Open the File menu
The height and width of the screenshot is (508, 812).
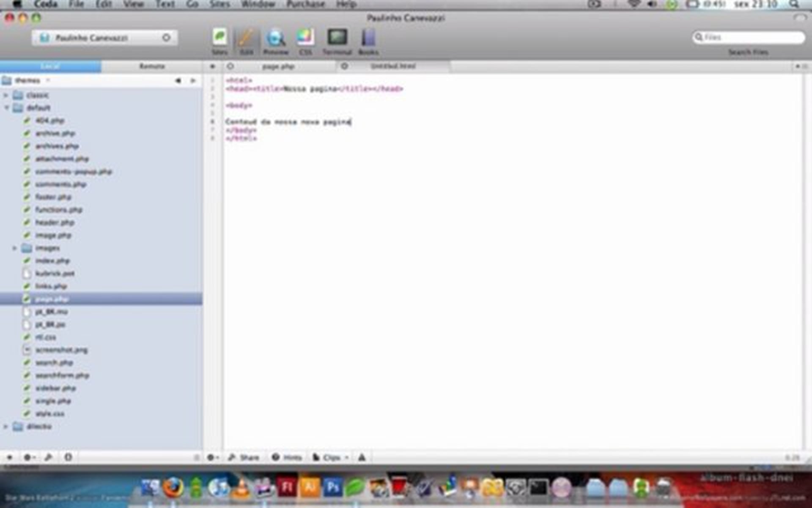point(77,4)
